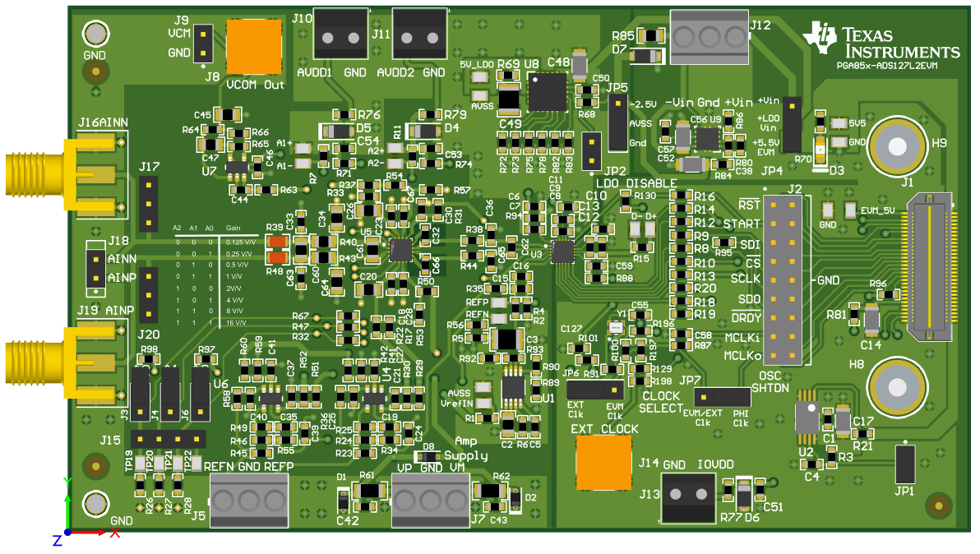980x554 pixels.
Task: Click the JP7 oscillator shutdown jumper
Action: point(715,398)
